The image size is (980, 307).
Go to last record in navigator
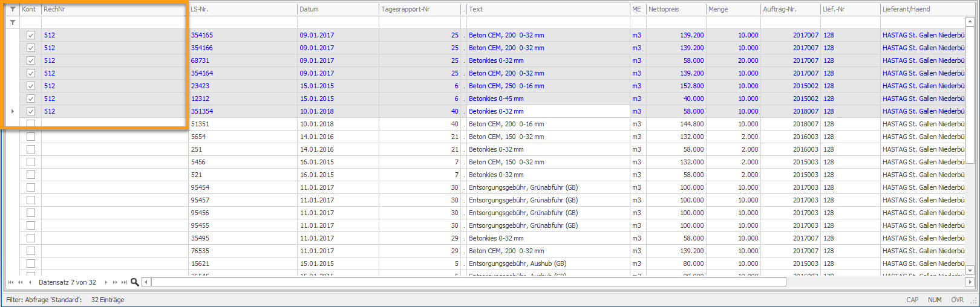(x=124, y=282)
